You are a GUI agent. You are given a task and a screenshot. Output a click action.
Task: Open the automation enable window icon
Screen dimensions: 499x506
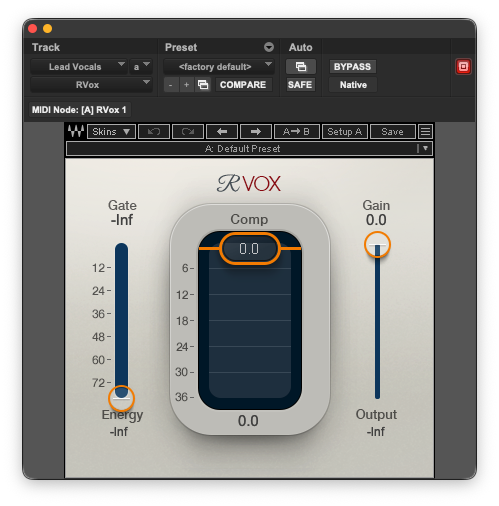(x=301, y=67)
